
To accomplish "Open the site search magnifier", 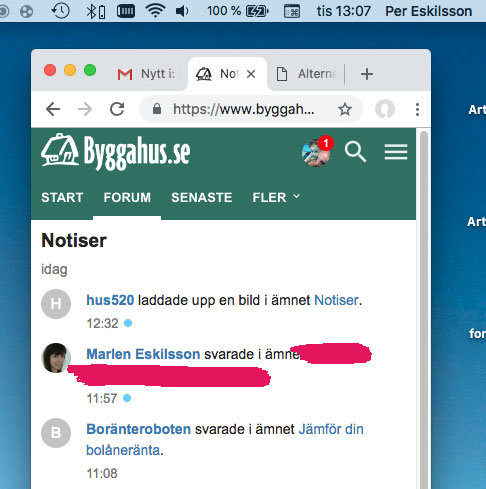I will coord(355,152).
